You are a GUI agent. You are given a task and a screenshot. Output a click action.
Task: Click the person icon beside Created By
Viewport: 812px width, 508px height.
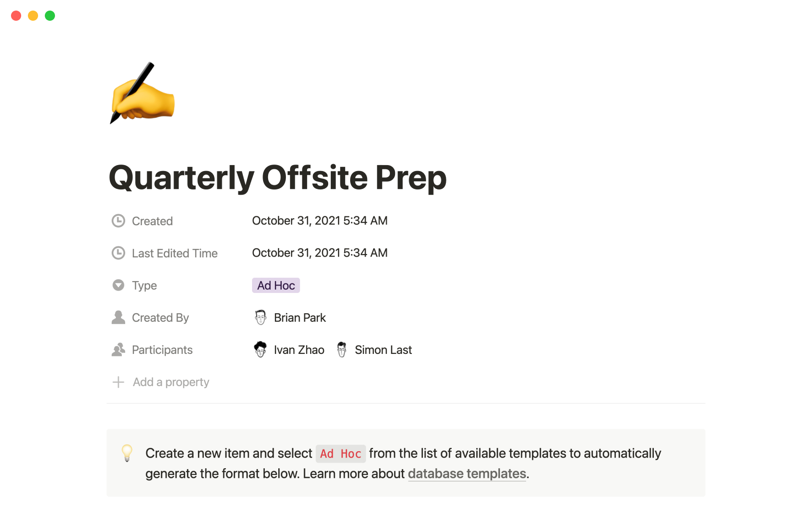click(x=118, y=317)
